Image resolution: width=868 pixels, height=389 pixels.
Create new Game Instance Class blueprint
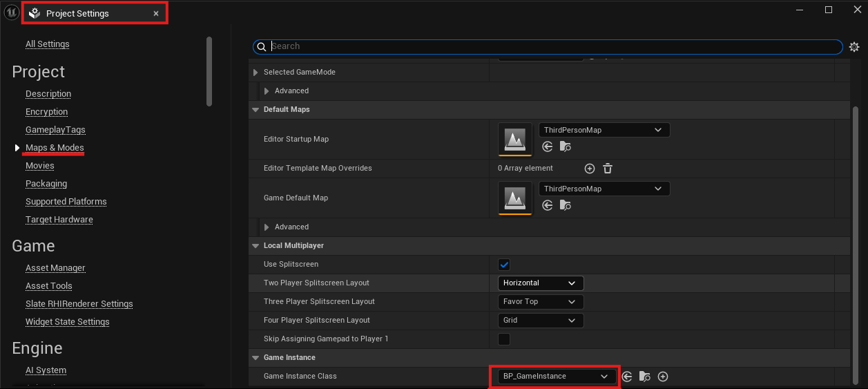click(x=663, y=377)
